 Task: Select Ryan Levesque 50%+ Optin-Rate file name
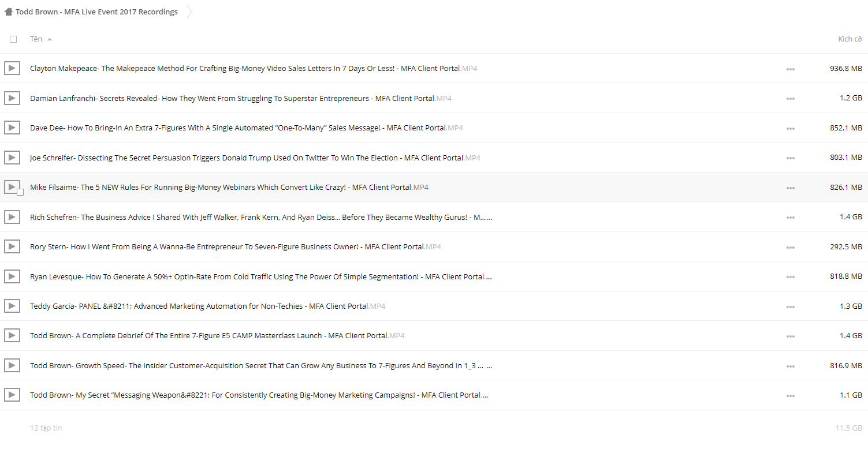pyautogui.click(x=261, y=276)
